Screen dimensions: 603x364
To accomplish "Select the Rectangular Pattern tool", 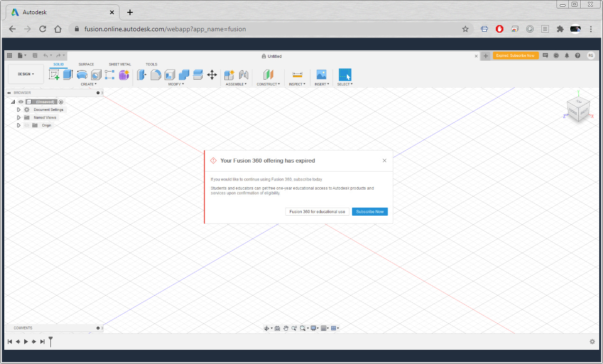I will click(x=110, y=74).
